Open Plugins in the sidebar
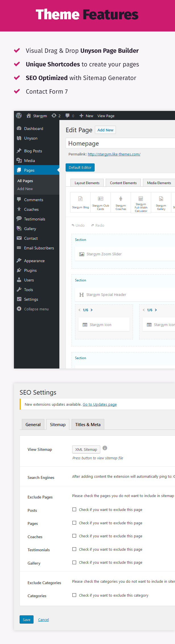Screen dimensions: 175x644 pyautogui.click(x=37, y=270)
